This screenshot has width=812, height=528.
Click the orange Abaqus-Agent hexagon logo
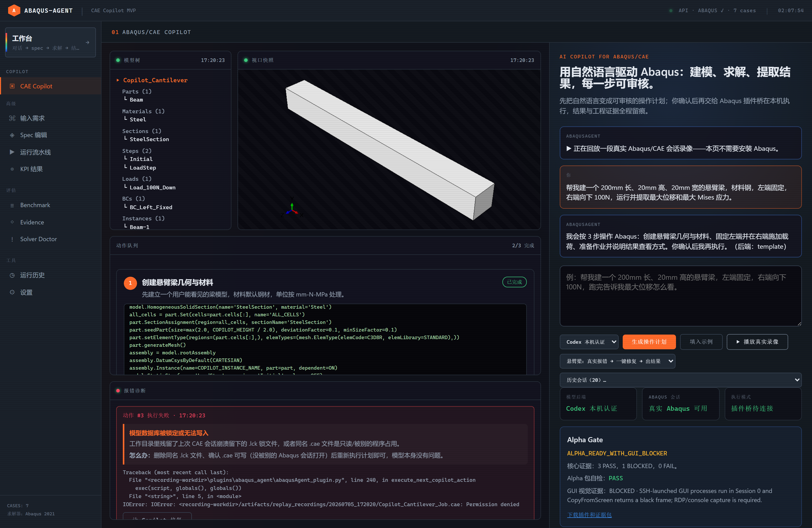click(x=14, y=11)
